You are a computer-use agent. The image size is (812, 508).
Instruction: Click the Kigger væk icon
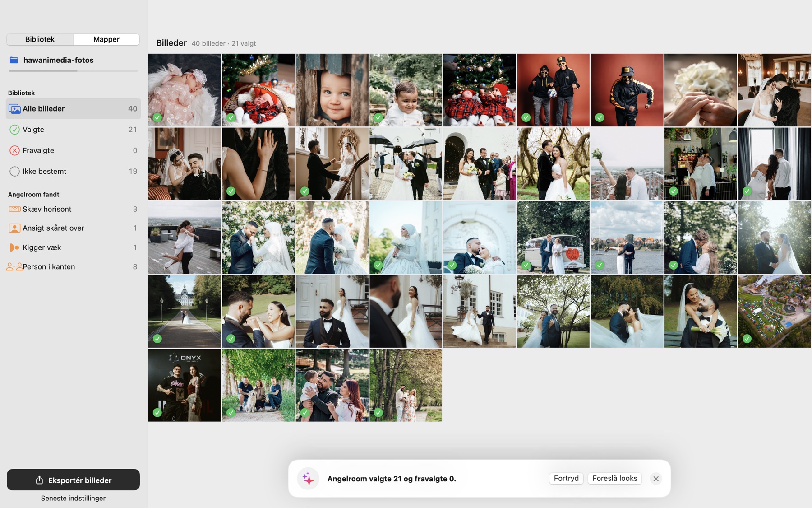(x=14, y=247)
